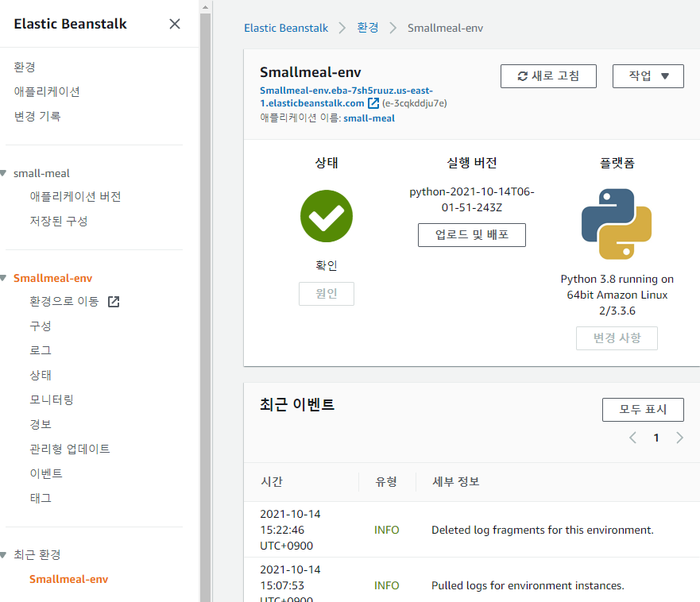Click INFO type of Pulled logs event
This screenshot has width=700, height=602.
click(387, 585)
